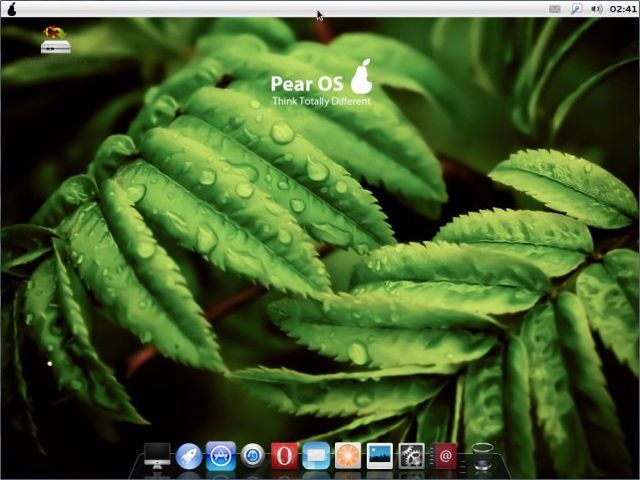Open the Trash can in the dock

pos(483,457)
